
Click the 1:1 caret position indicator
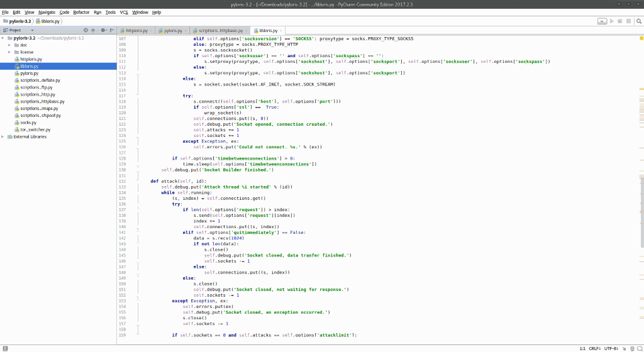point(582,348)
